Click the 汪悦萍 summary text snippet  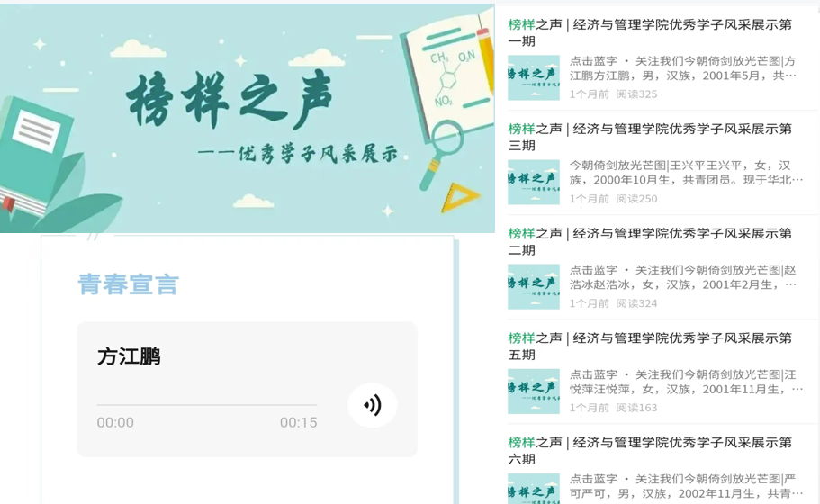pyautogui.click(x=686, y=382)
